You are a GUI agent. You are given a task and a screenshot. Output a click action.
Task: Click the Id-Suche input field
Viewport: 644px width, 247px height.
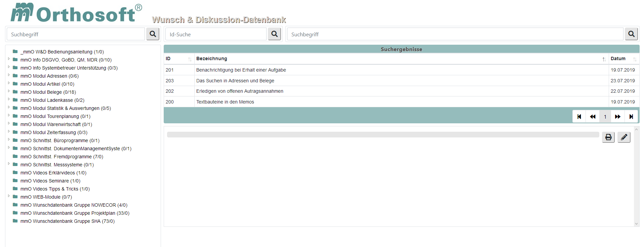pos(216,34)
